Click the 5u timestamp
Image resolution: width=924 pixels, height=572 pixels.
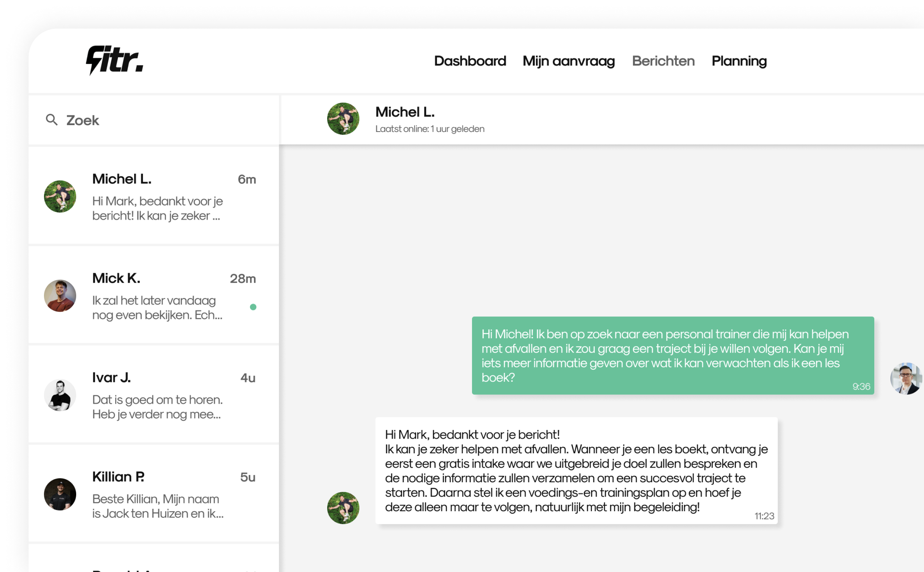248,477
